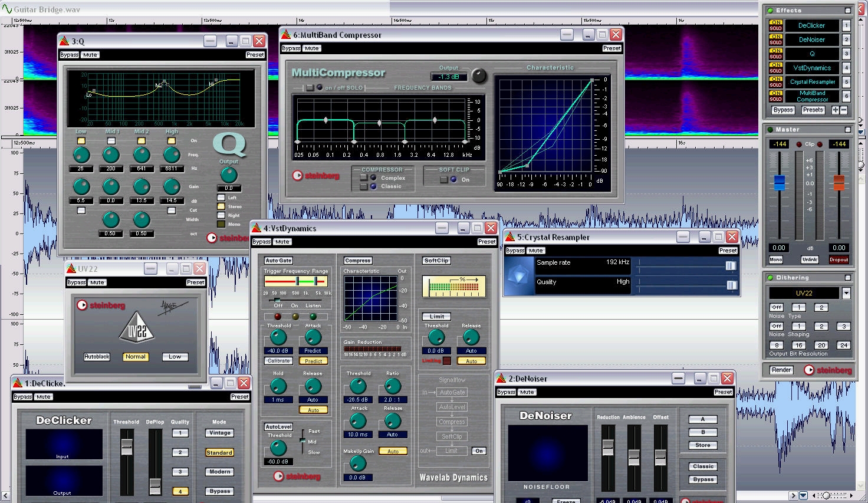The width and height of the screenshot is (868, 503).
Task: Select the Compress section header in VstDynamics
Action: [x=357, y=261]
